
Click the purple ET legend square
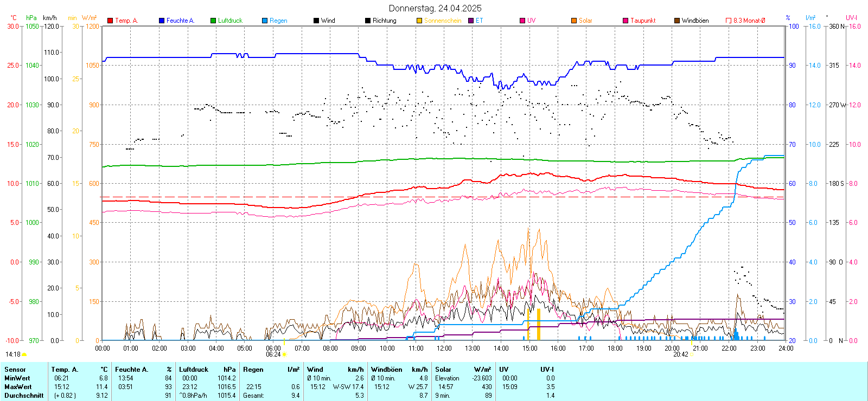point(471,21)
